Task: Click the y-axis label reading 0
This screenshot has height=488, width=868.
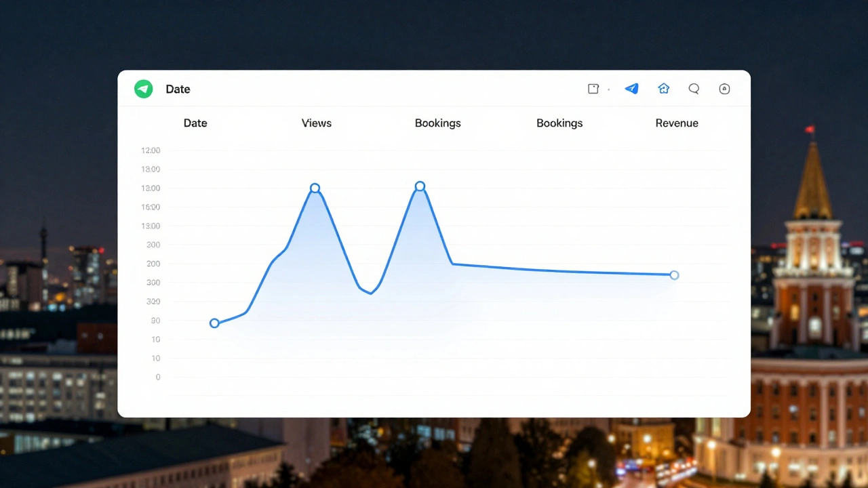Action: pyautogui.click(x=157, y=377)
